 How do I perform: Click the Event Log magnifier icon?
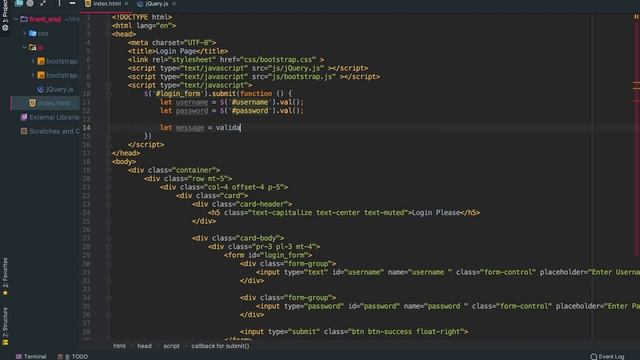(x=593, y=357)
